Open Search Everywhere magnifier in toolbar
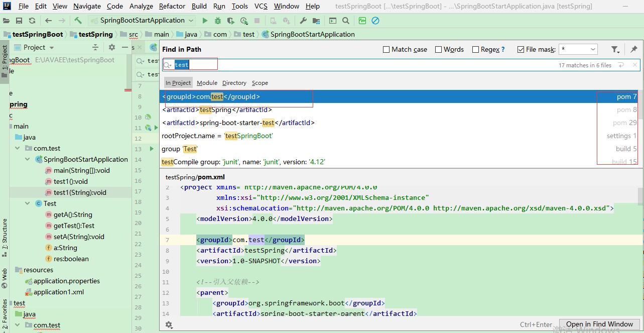The width and height of the screenshot is (644, 333). point(346,21)
